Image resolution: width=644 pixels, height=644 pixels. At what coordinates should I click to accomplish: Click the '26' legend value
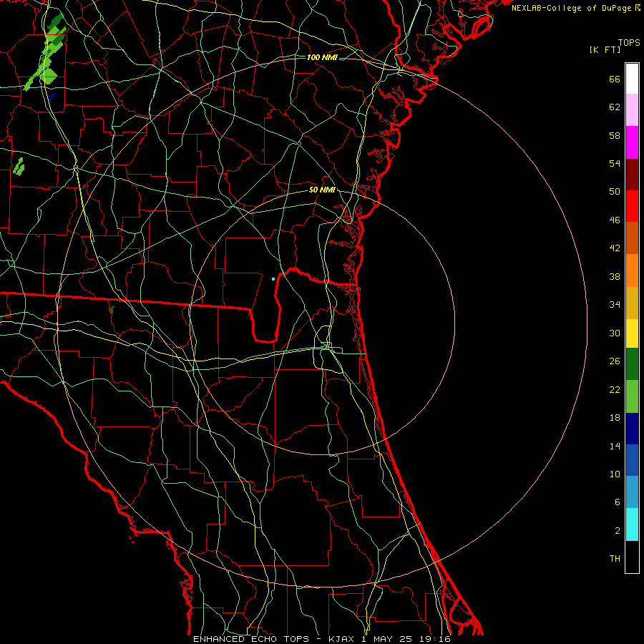615,361
